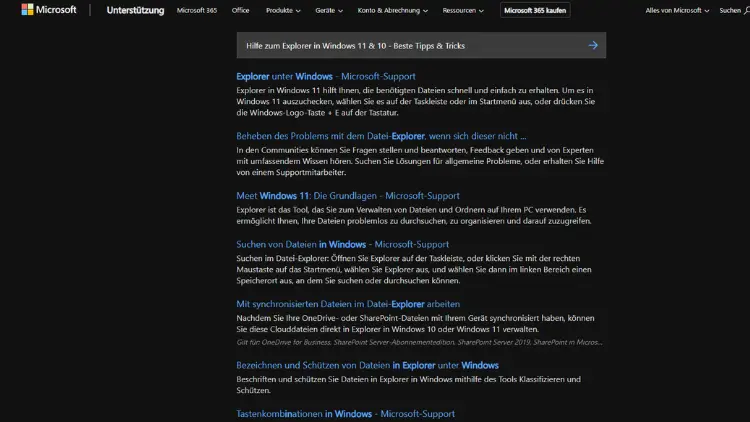This screenshot has width=750, height=422.
Task: Expand the Ressourcen dropdown
Action: coord(463,10)
